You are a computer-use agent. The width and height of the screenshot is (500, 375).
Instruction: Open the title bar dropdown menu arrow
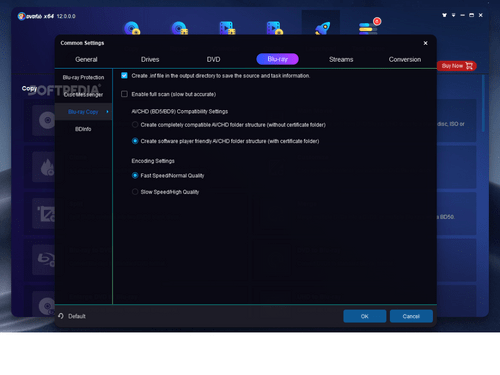click(453, 15)
